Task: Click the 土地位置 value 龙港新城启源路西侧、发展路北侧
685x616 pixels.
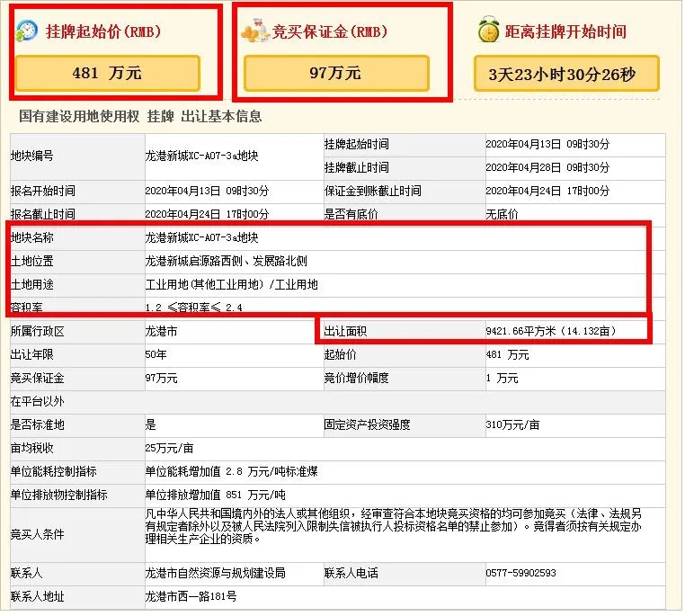Action: [x=227, y=262]
